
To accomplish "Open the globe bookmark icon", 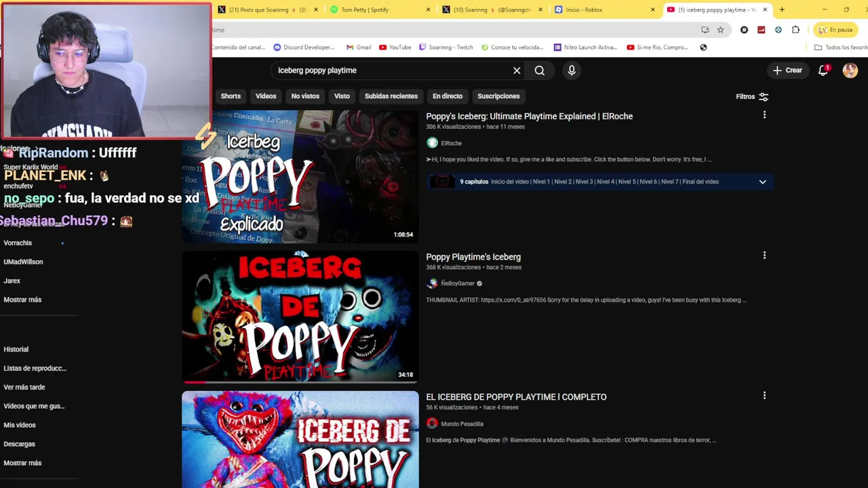I will click(703, 47).
